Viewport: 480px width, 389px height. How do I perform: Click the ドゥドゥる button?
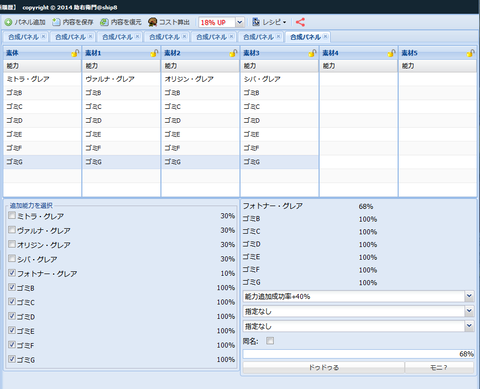click(x=323, y=368)
